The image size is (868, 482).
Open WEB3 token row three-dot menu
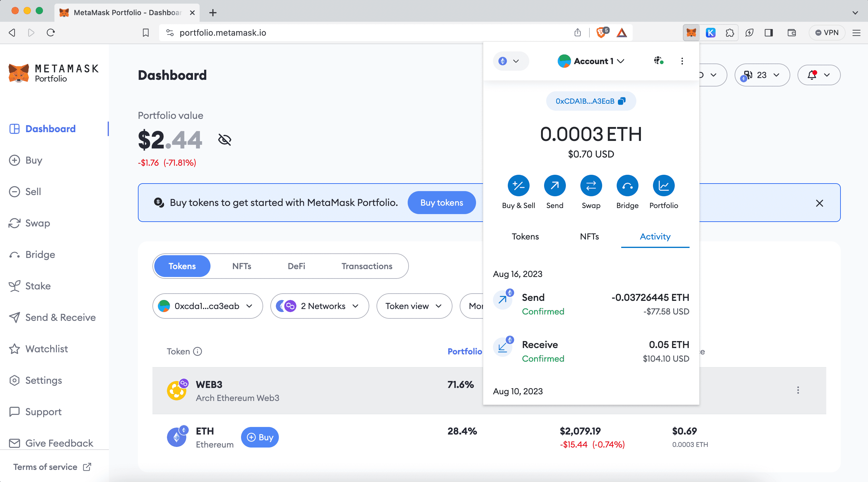798,390
